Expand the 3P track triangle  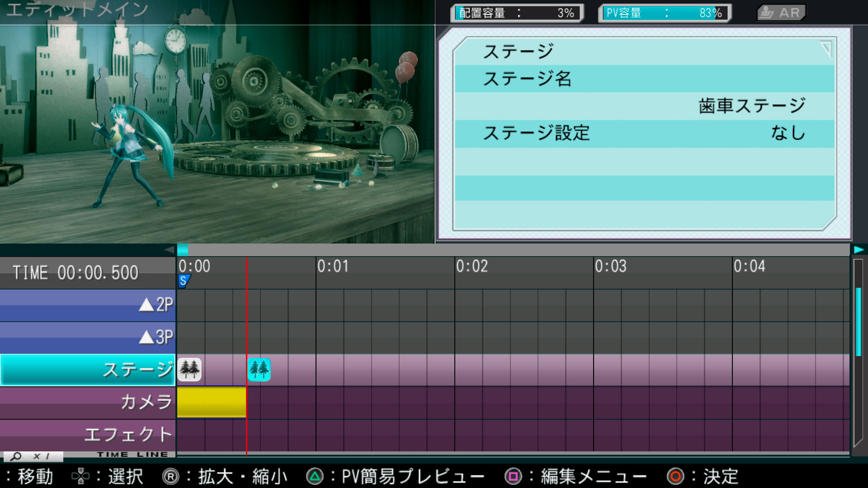(x=146, y=338)
